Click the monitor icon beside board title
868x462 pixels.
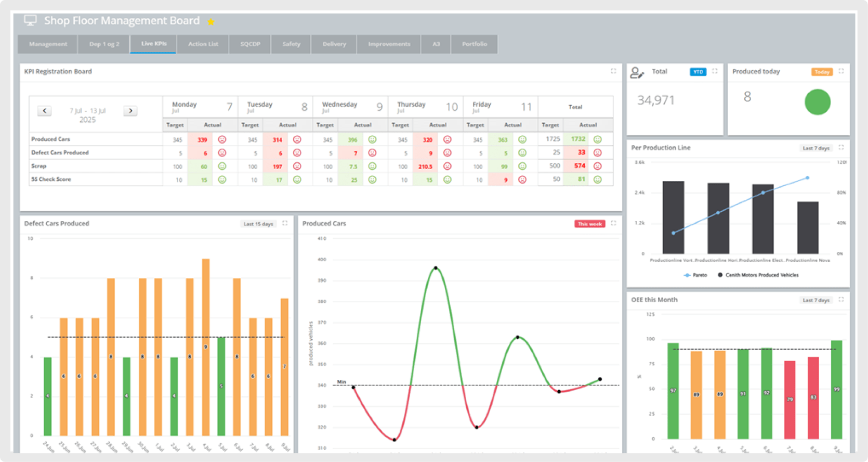pyautogui.click(x=31, y=20)
